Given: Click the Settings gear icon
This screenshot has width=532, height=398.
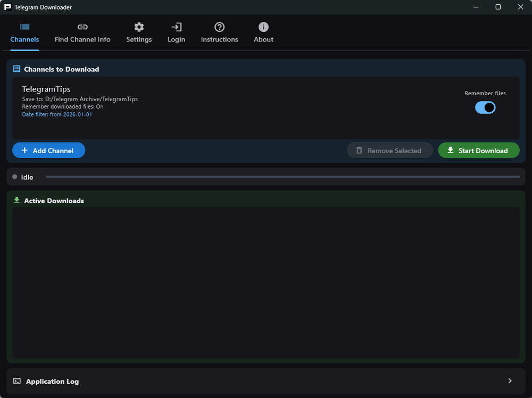Looking at the screenshot, I should point(139,27).
